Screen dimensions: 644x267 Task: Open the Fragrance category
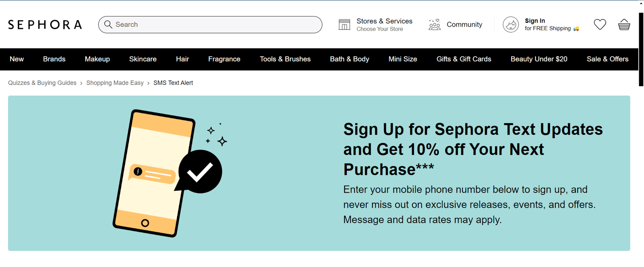point(224,59)
